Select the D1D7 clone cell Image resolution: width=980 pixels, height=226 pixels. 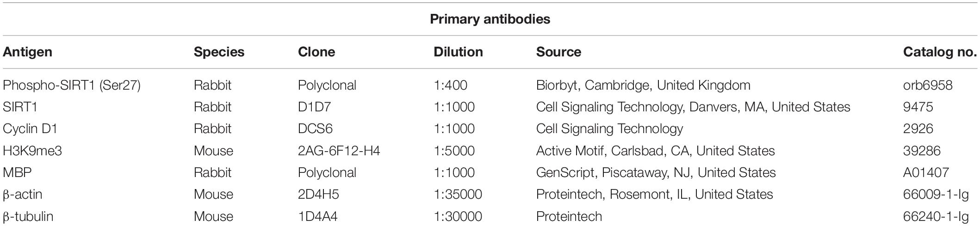click(x=315, y=107)
